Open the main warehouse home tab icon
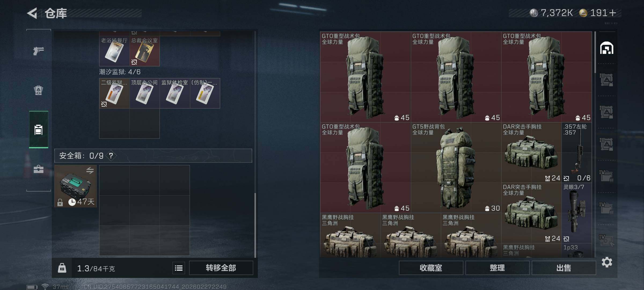644x290 pixels. [607, 48]
